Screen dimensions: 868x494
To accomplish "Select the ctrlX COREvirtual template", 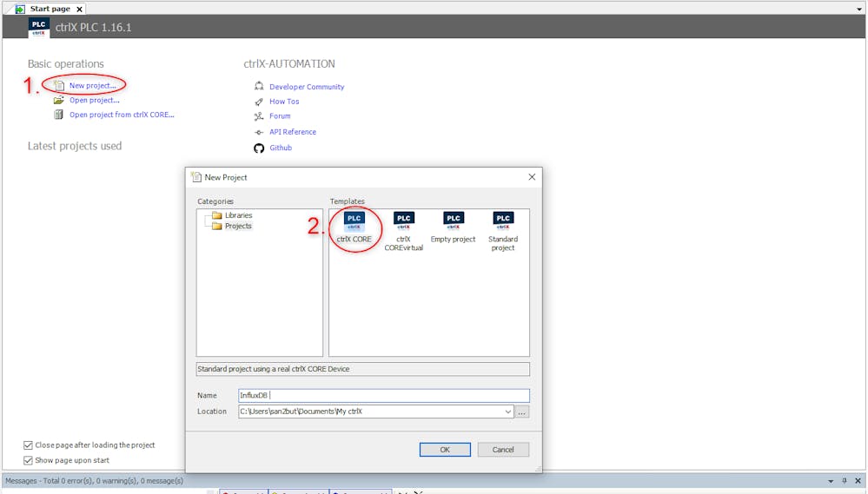I will click(x=403, y=231).
